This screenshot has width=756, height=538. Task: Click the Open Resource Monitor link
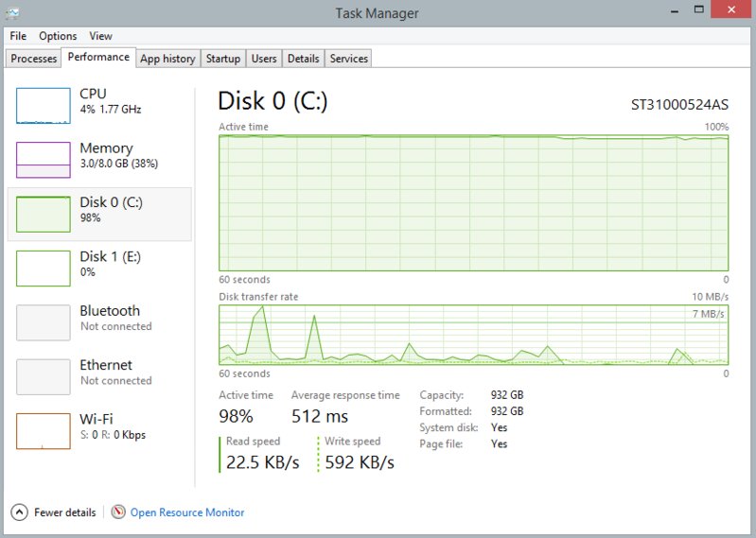[x=187, y=512]
